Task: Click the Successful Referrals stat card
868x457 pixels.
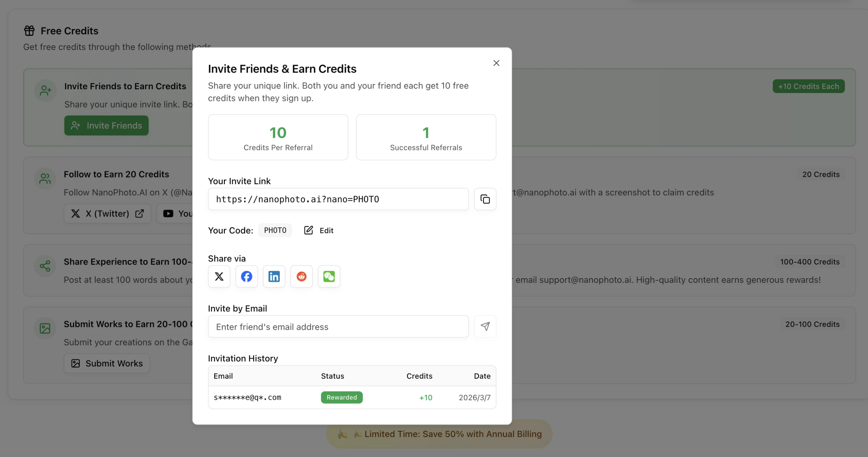Action: [426, 137]
